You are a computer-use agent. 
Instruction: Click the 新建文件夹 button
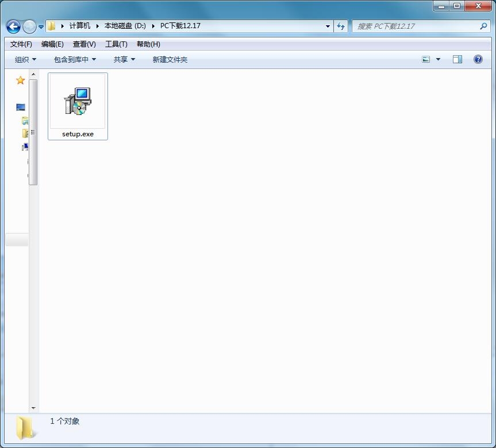[x=170, y=59]
